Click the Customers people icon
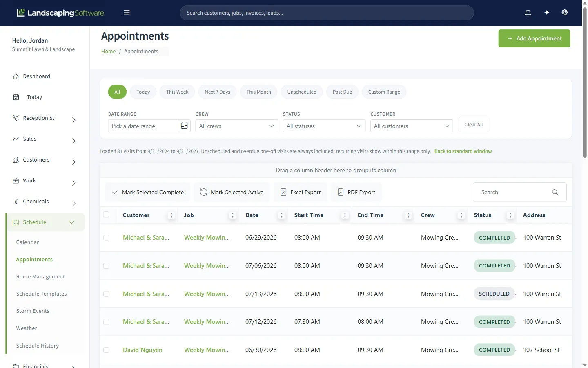Image resolution: width=588 pixels, height=368 pixels. [16, 159]
